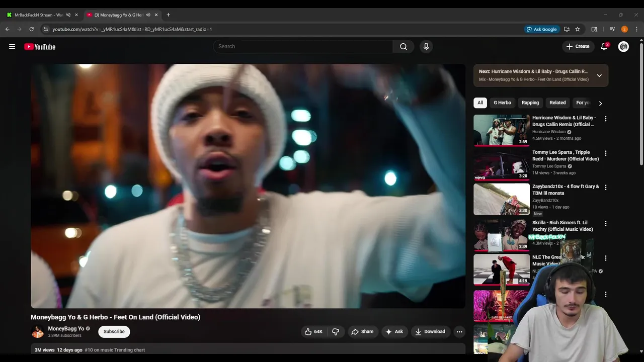Open MoneyBagg Yo channel name link

point(66,329)
